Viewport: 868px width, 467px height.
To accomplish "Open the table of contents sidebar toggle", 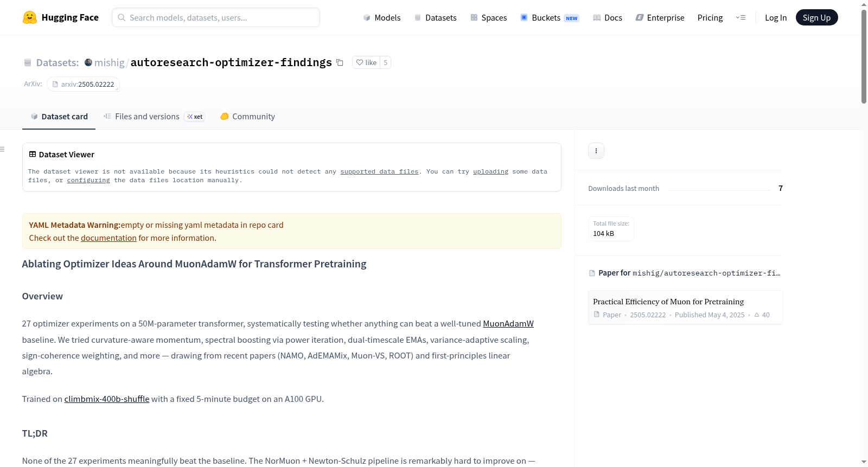I will [2, 149].
